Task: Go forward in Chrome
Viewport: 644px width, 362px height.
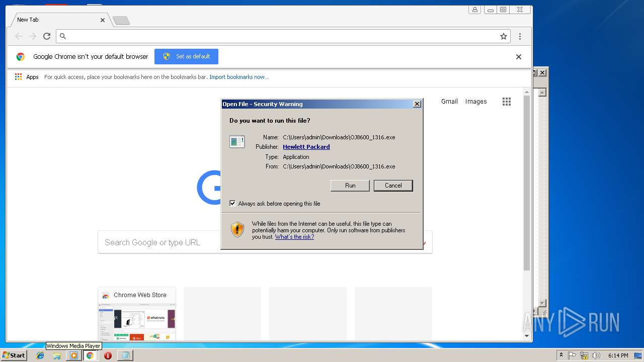Action: point(33,36)
